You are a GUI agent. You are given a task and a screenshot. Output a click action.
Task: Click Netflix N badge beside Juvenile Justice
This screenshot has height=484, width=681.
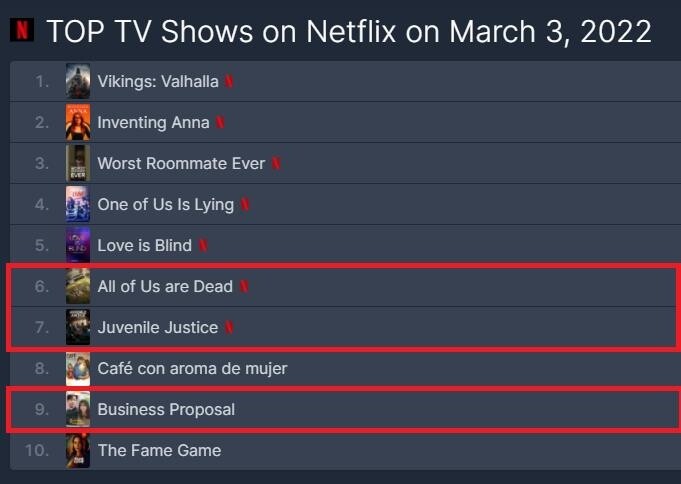coord(229,327)
